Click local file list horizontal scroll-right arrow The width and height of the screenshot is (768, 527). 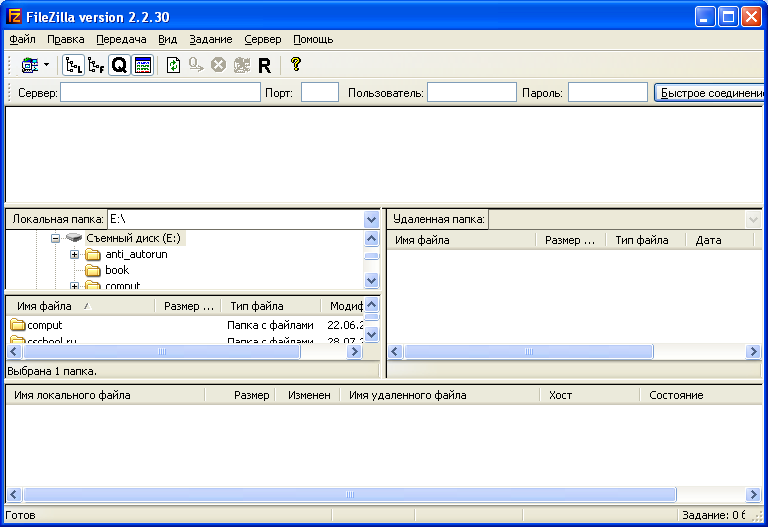point(354,352)
